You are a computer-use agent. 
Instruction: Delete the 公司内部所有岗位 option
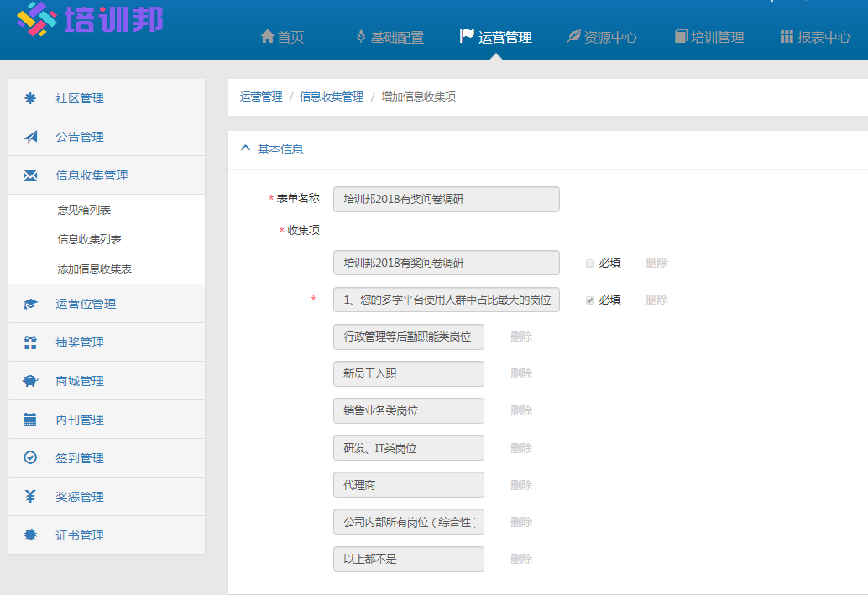521,522
